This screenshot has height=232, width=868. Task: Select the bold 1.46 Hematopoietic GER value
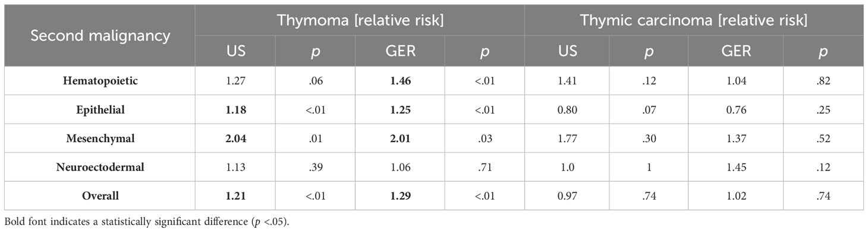(x=401, y=81)
